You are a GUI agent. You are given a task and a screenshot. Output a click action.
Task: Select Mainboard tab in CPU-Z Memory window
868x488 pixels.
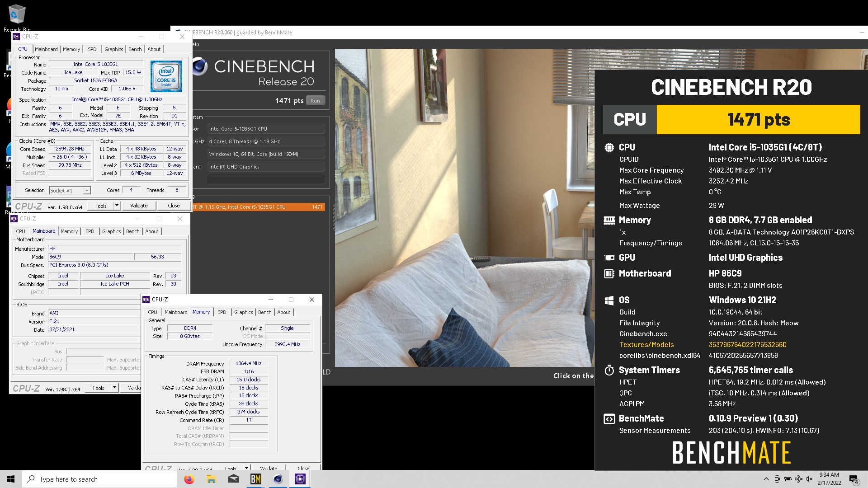click(176, 312)
